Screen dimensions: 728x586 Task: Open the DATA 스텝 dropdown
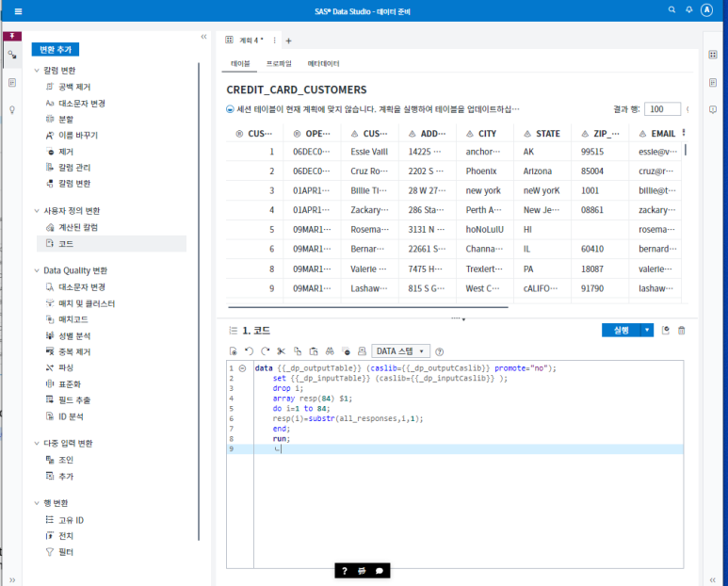401,351
